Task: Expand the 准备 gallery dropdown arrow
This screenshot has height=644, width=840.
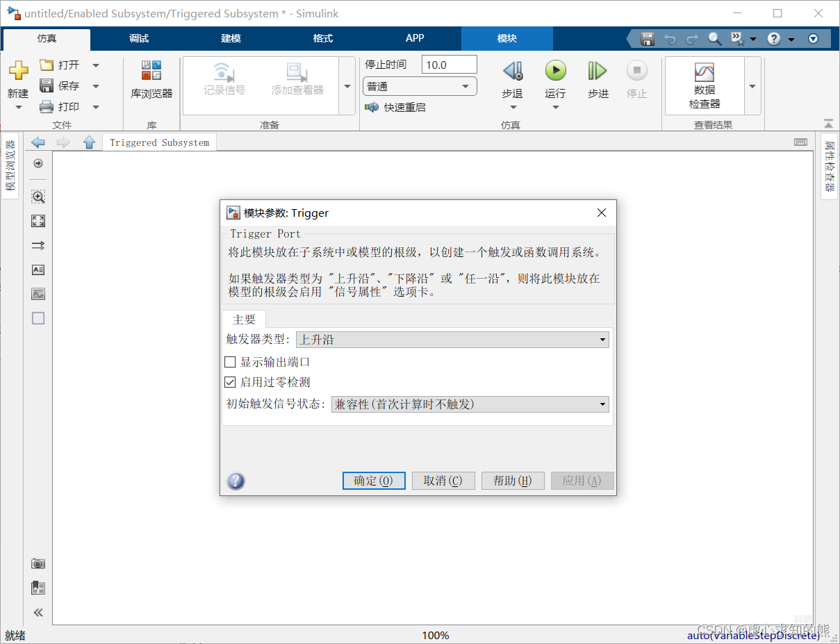Action: [347, 86]
